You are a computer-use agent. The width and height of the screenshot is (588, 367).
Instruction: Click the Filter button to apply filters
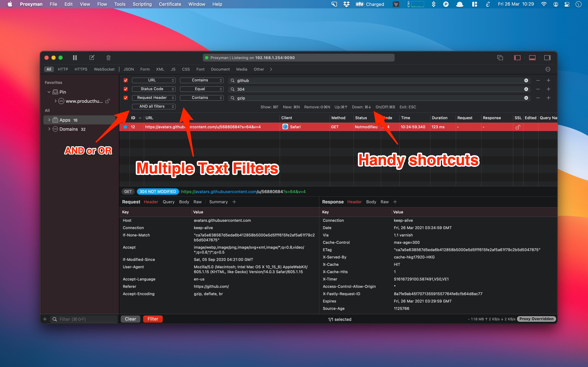coord(152,319)
